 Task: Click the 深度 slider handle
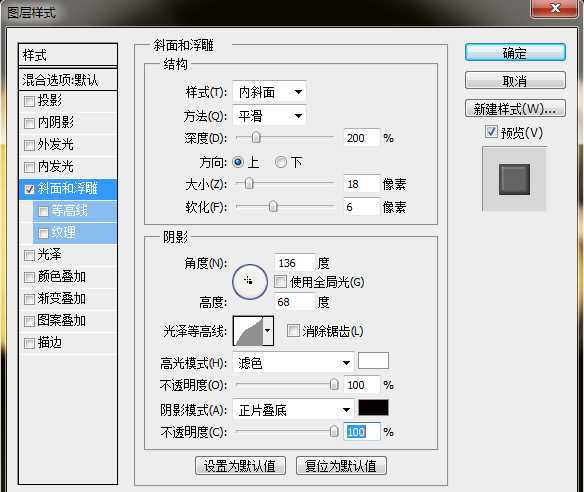click(256, 137)
